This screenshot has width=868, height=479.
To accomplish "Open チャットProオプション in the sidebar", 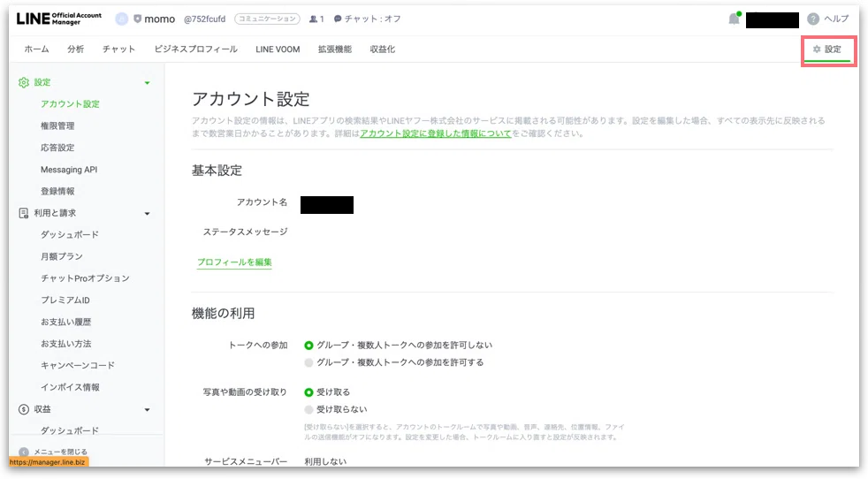I will point(85,278).
